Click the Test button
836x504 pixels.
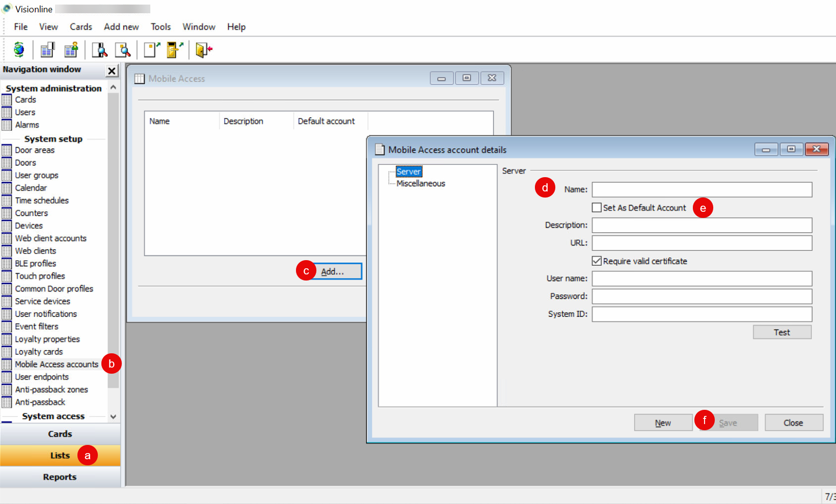[x=781, y=332]
